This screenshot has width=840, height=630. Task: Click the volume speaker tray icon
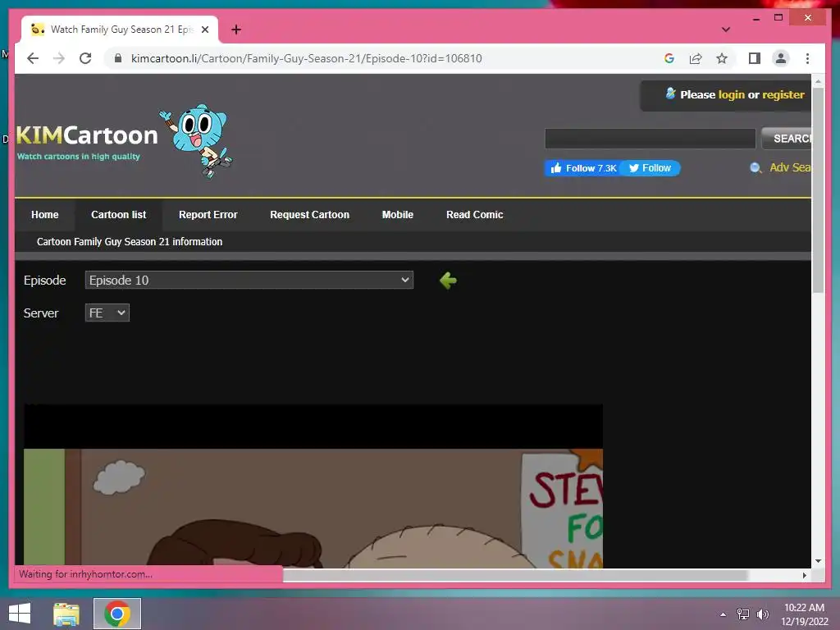763,614
